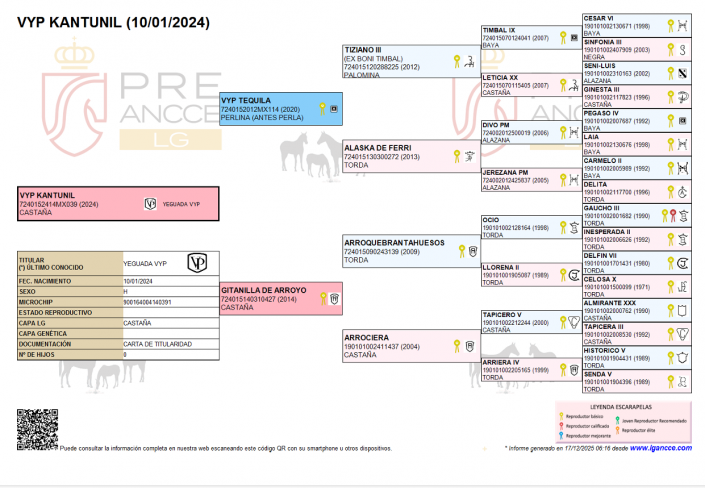
Task: Click the yellow rosette beside ALASKA DE FERRI
Action: (x=456, y=154)
